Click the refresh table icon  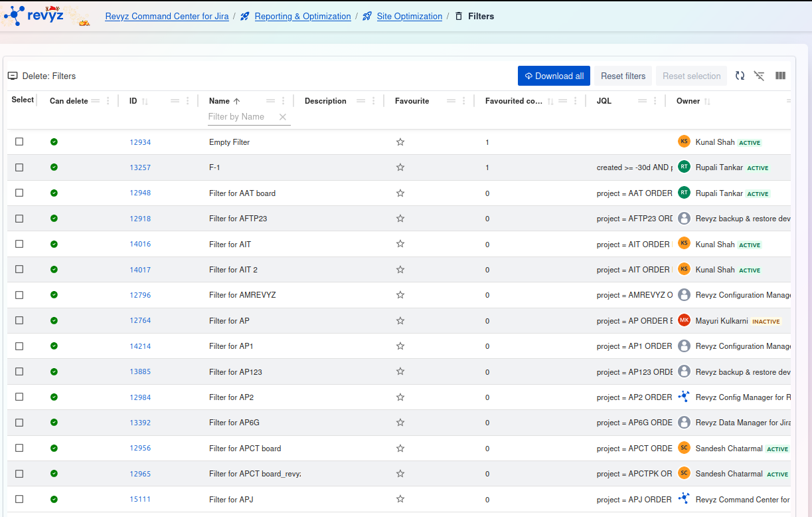740,76
